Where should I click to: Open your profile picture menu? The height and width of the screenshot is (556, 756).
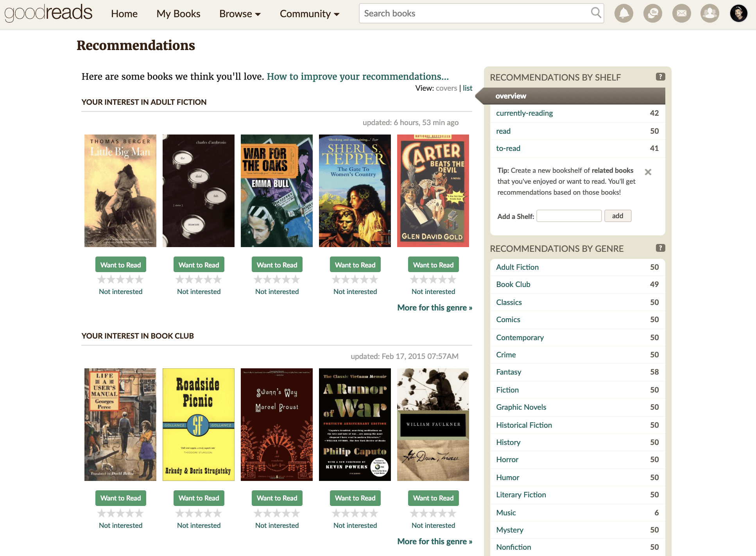pos(738,13)
